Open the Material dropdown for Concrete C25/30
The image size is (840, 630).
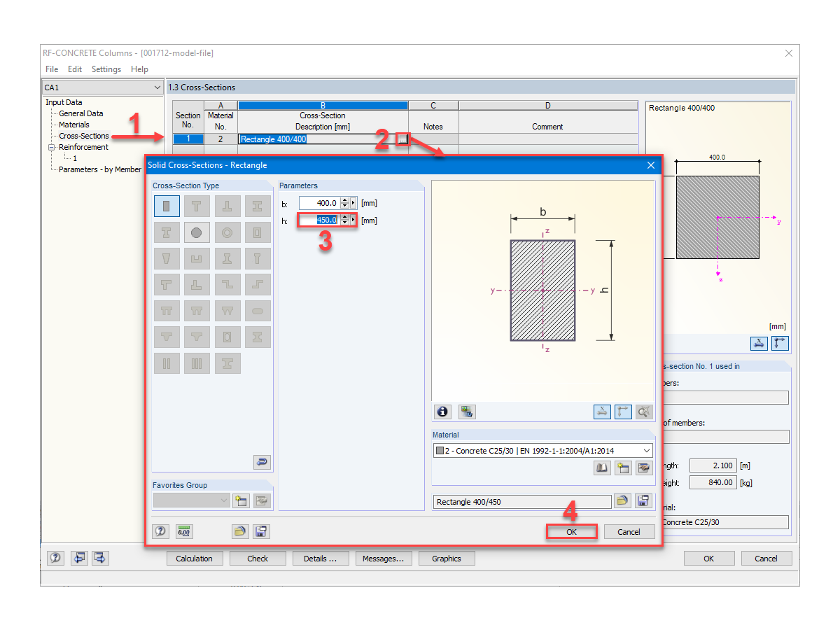pyautogui.click(x=647, y=451)
